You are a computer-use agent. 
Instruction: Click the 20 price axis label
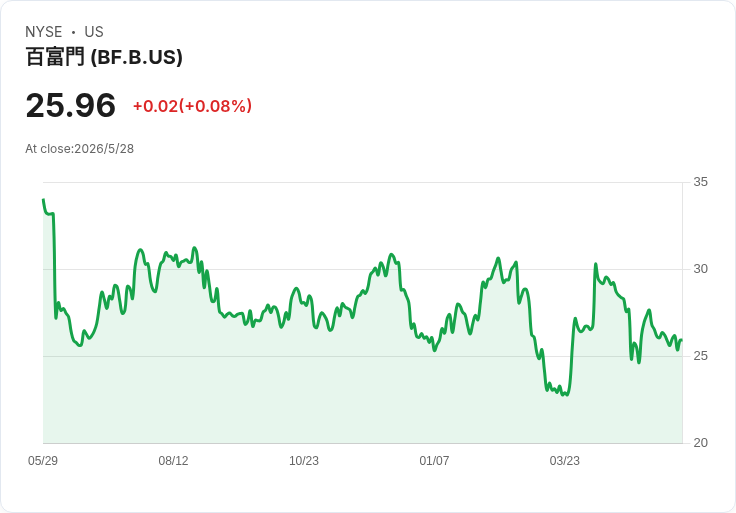[x=700, y=443]
